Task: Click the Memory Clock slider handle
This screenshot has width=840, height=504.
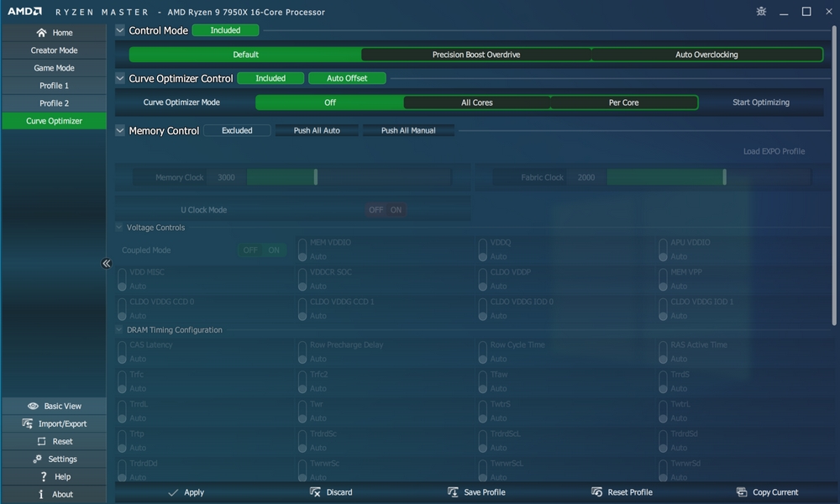Action: point(316,177)
